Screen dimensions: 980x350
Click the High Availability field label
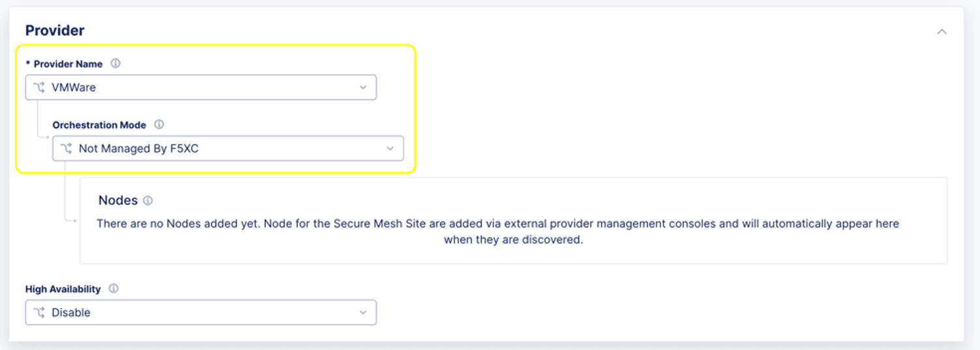[x=63, y=289]
